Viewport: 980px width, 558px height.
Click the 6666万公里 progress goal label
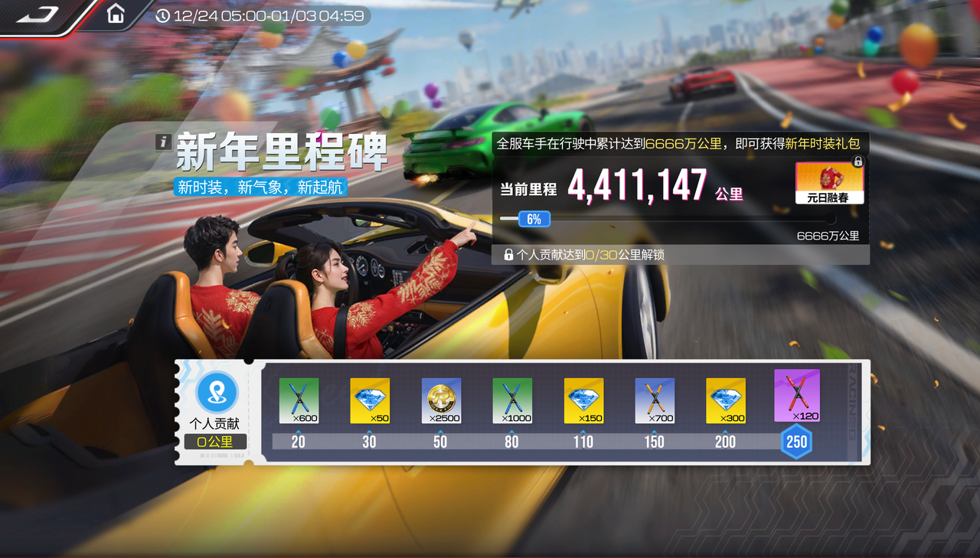pyautogui.click(x=828, y=236)
